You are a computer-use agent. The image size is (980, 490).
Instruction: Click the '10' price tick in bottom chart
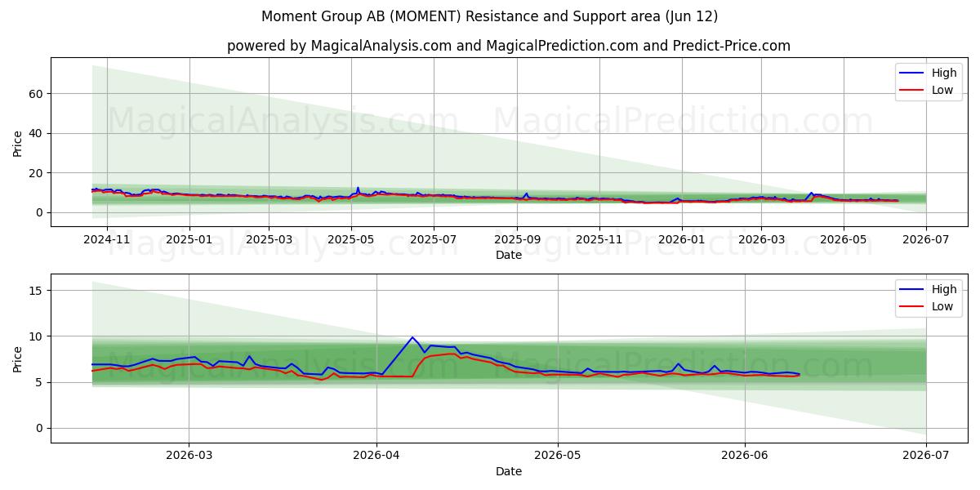point(36,336)
